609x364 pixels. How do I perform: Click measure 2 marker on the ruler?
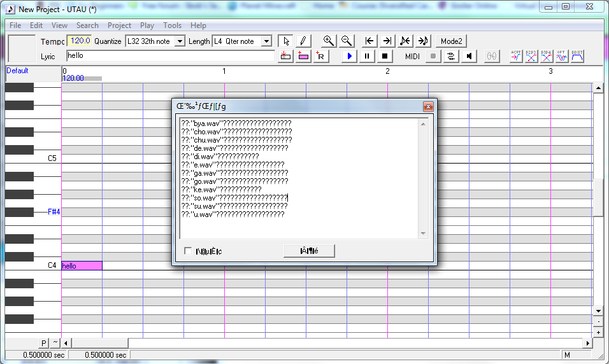tap(387, 71)
